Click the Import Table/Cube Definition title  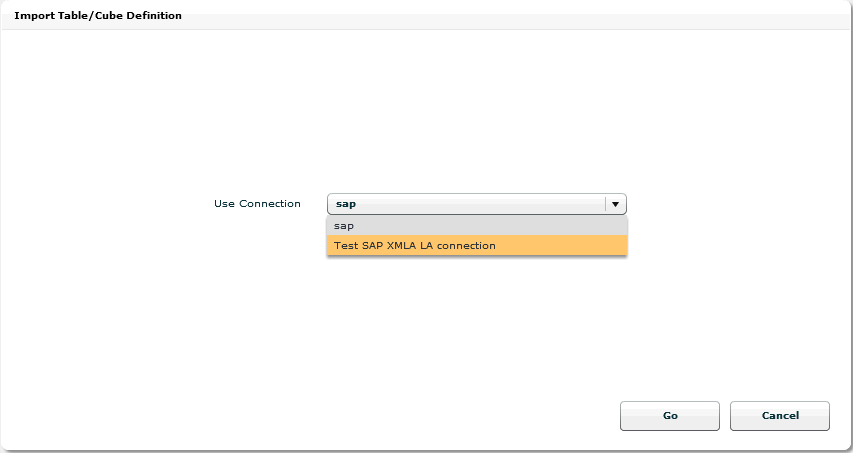98,16
